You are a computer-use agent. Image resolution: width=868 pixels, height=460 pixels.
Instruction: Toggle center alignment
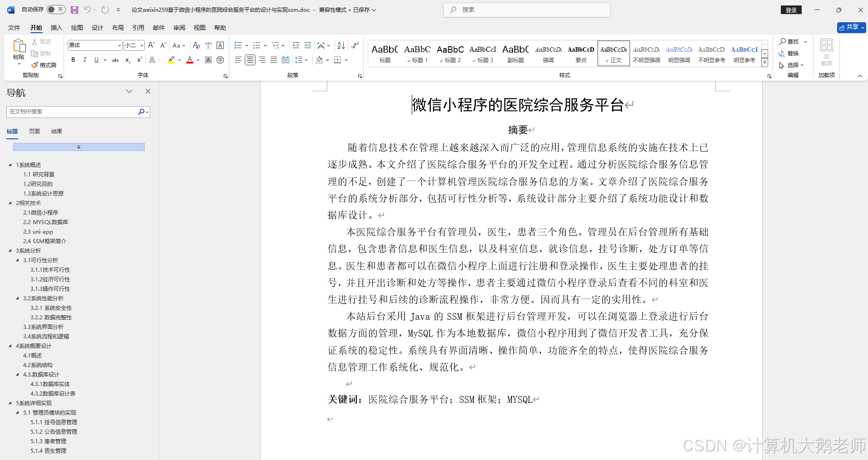pos(250,60)
